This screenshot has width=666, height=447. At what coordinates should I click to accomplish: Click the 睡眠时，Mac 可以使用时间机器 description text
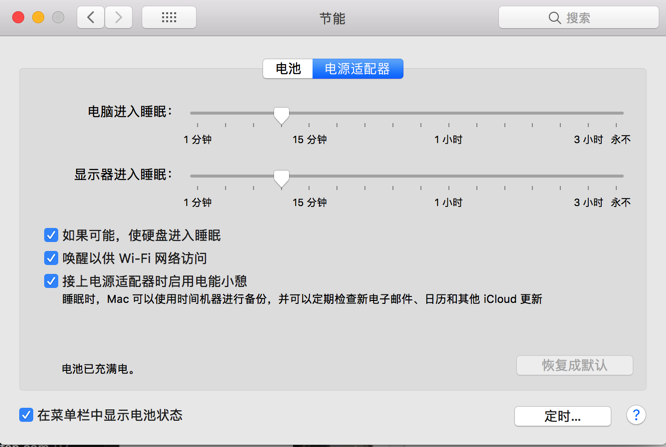coord(302,299)
